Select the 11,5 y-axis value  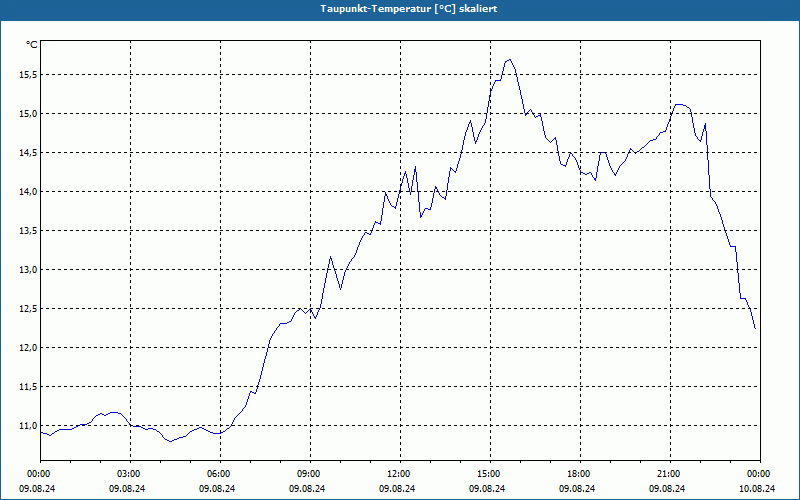click(x=28, y=387)
